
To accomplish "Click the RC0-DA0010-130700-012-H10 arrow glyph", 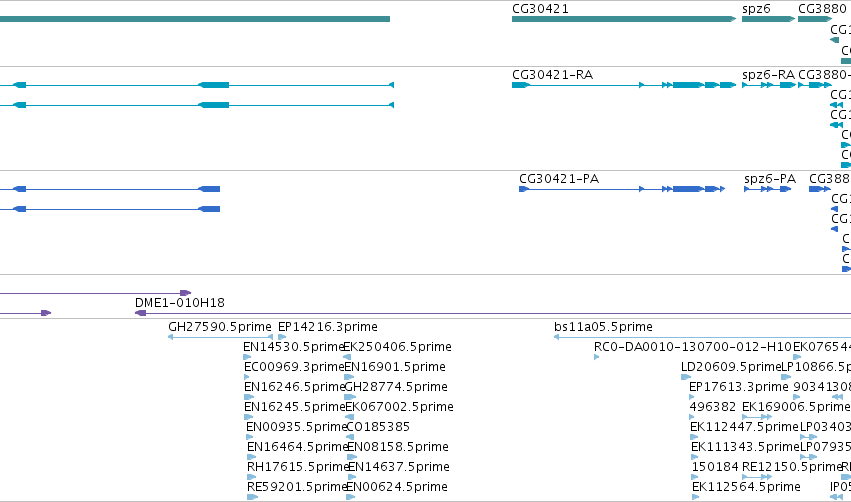I will [596, 357].
